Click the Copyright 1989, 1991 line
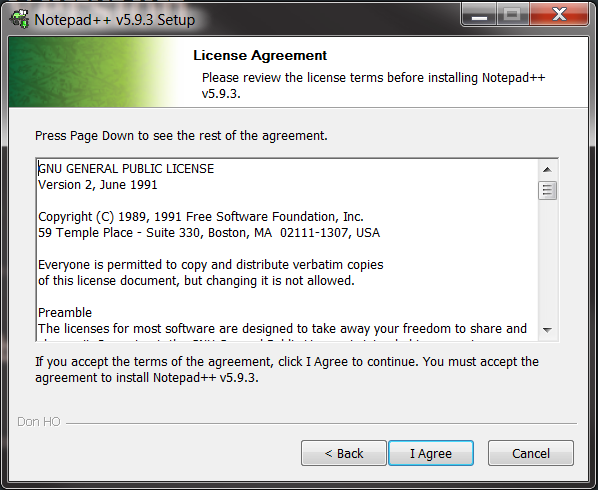The width and height of the screenshot is (598, 490). coord(201,217)
